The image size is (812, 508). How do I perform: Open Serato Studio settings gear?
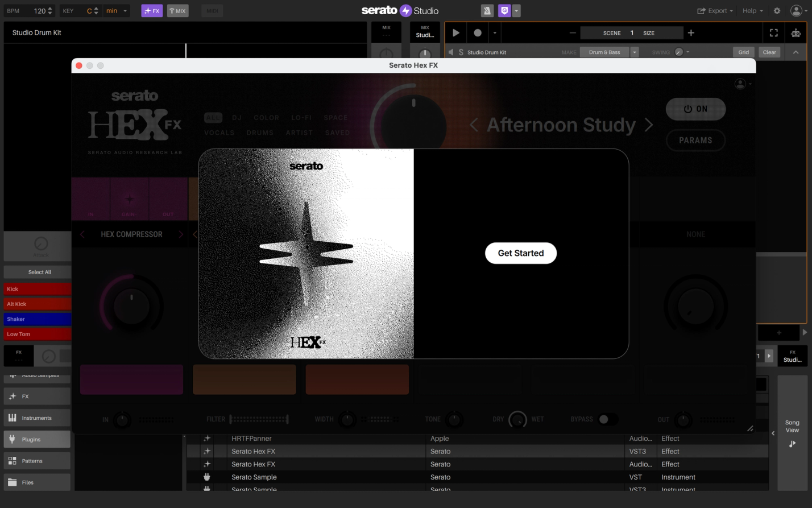click(777, 10)
